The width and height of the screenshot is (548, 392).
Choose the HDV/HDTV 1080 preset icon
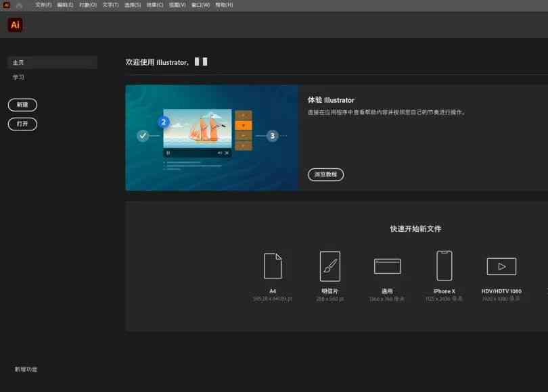501,266
